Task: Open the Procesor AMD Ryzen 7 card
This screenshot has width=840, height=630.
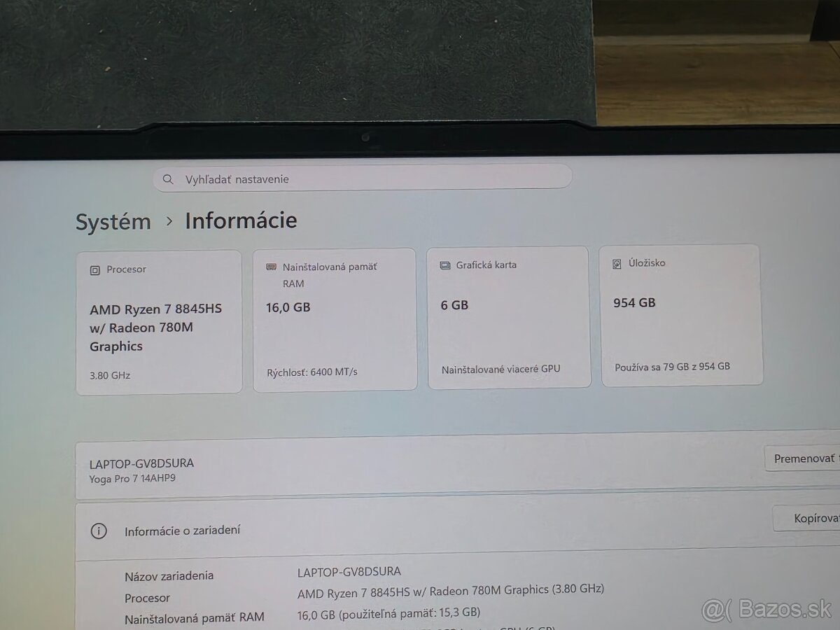Action: [159, 322]
